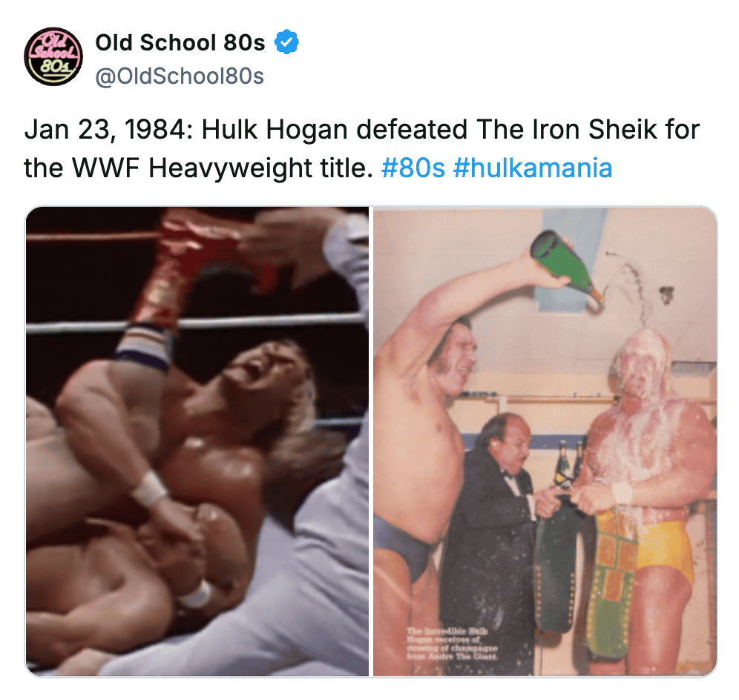Visit the @OldSchool80s handle link
The image size is (739, 700).
pyautogui.click(x=180, y=76)
